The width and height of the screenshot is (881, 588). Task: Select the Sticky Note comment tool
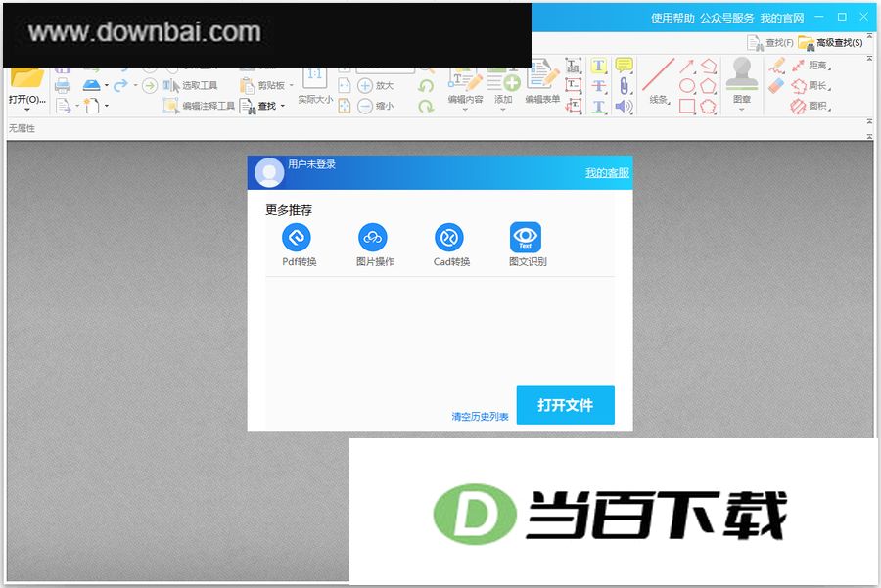pyautogui.click(x=624, y=66)
